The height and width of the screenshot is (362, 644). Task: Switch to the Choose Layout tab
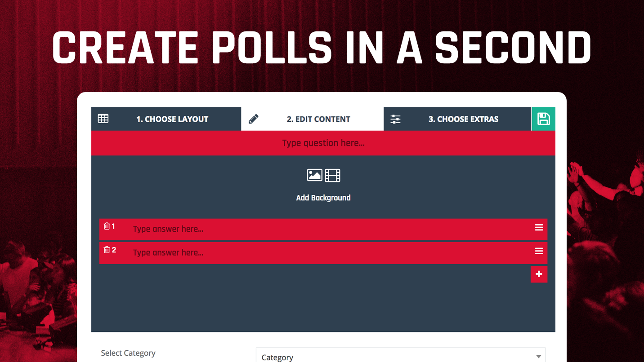[172, 119]
